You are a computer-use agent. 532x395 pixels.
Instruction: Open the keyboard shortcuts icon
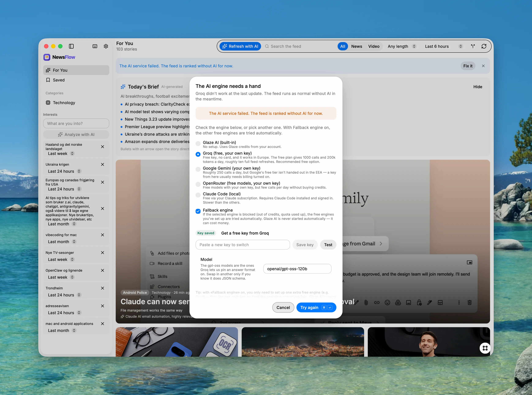point(95,46)
